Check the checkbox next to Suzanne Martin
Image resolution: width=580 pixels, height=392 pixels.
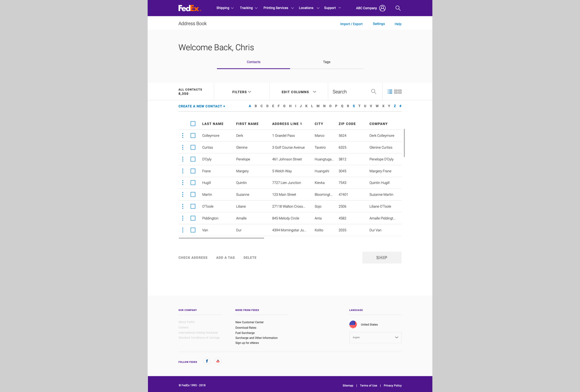[x=193, y=194]
